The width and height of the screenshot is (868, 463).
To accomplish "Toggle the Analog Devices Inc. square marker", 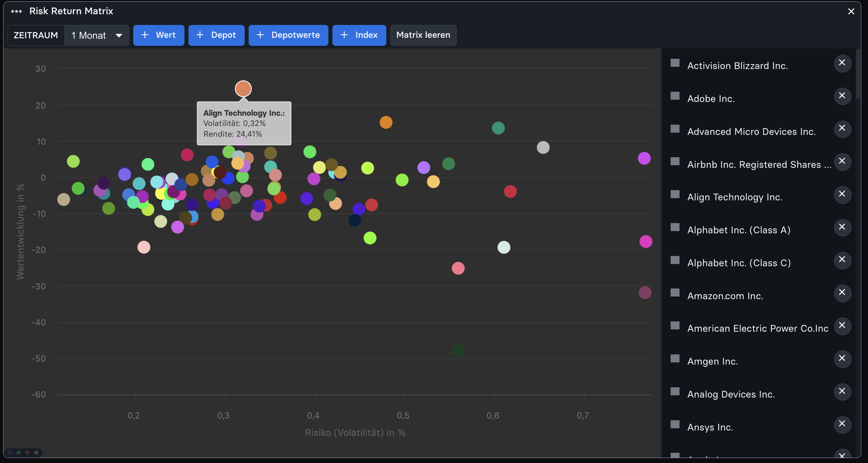I will tap(675, 392).
